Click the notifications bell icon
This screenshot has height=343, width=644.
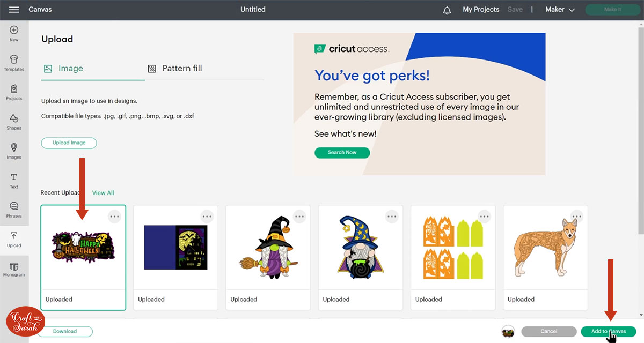coord(447,10)
